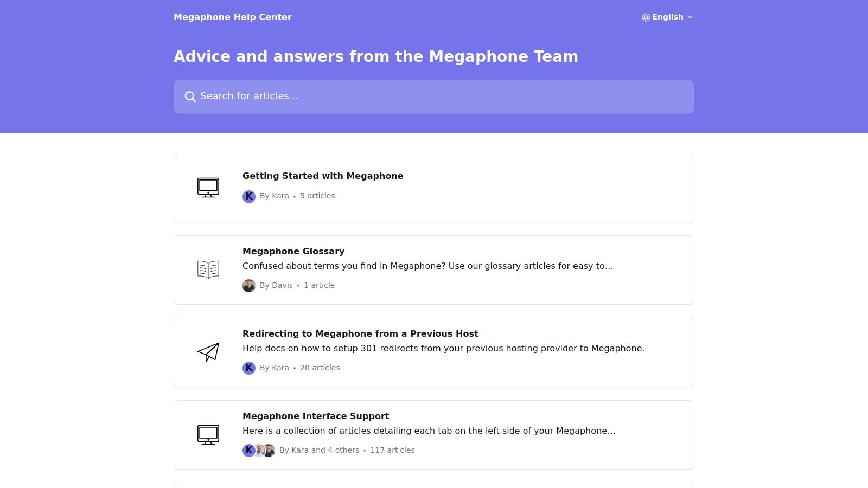868x488 pixels.
Task: Click Kara's avatar in Getting Started card
Action: point(249,197)
